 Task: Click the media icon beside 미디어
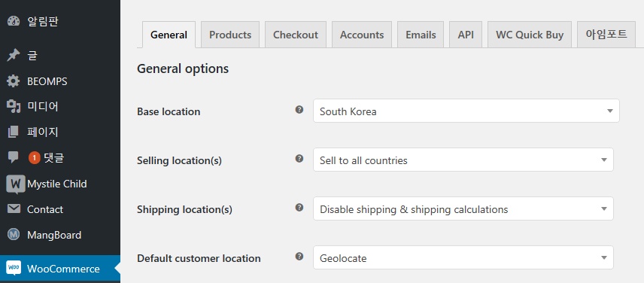pos(13,107)
